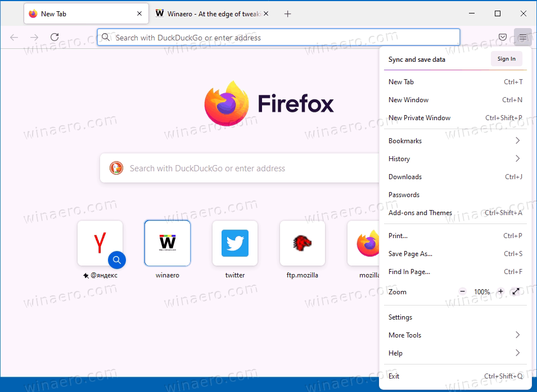The image size is (537, 392).
Task: Reload the current page
Action: click(x=54, y=37)
